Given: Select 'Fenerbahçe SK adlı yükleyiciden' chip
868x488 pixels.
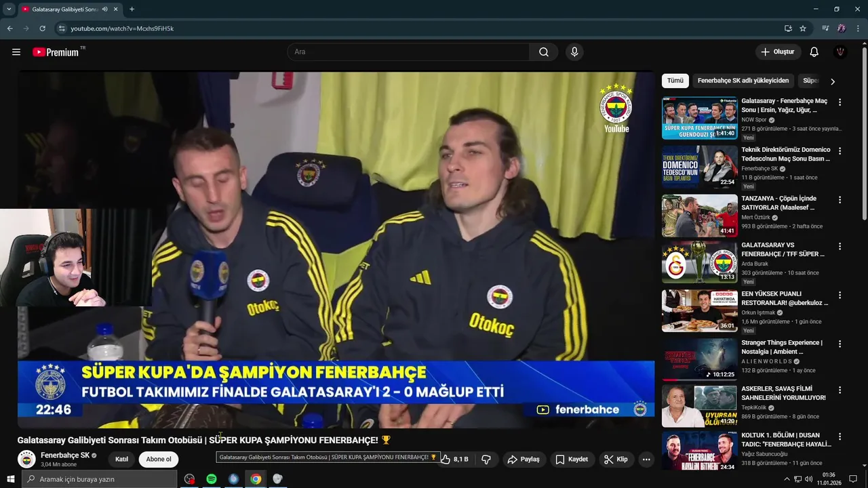Looking at the screenshot, I should pyautogui.click(x=743, y=81).
